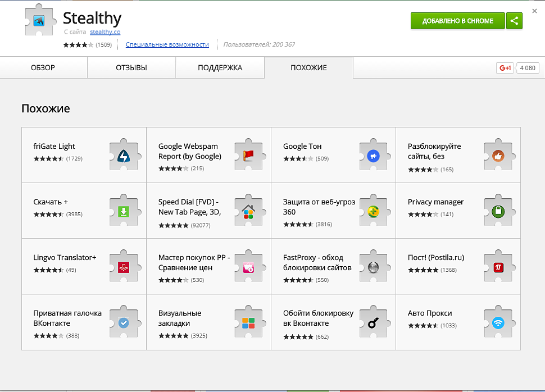
Task: Click the FastProxy - обход блокировки title
Action: 317,262
